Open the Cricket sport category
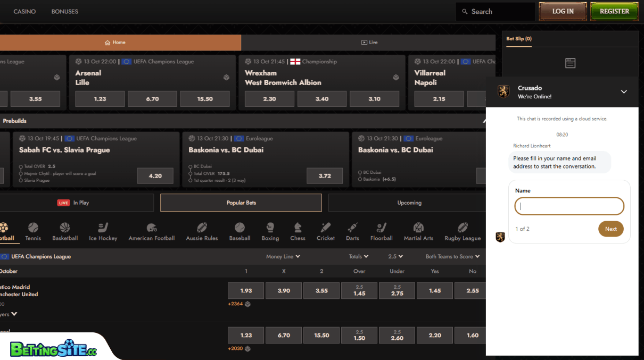644x360 pixels. tap(326, 232)
